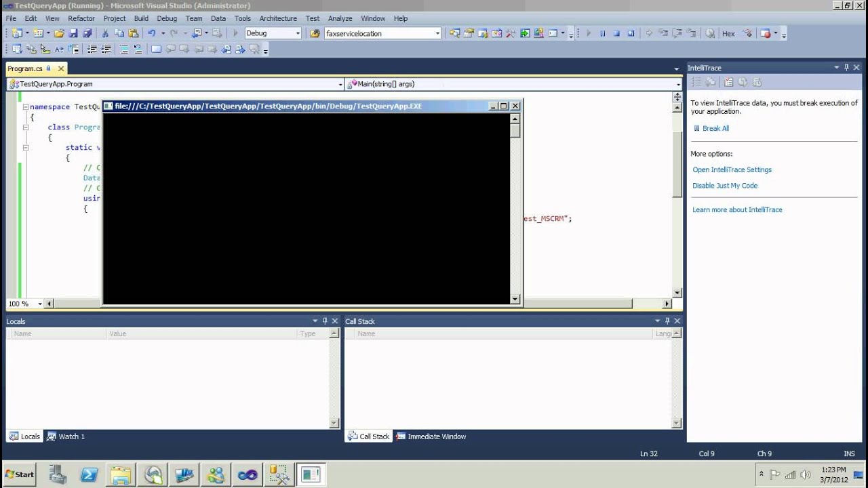Select the Call Stack tab

(369, 436)
